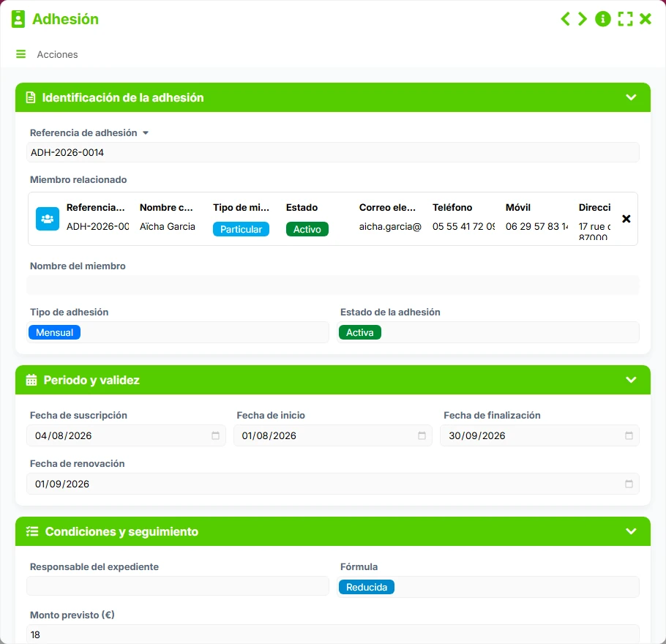This screenshot has height=644, width=666.
Task: Click the Activo status badge
Action: pyautogui.click(x=307, y=229)
